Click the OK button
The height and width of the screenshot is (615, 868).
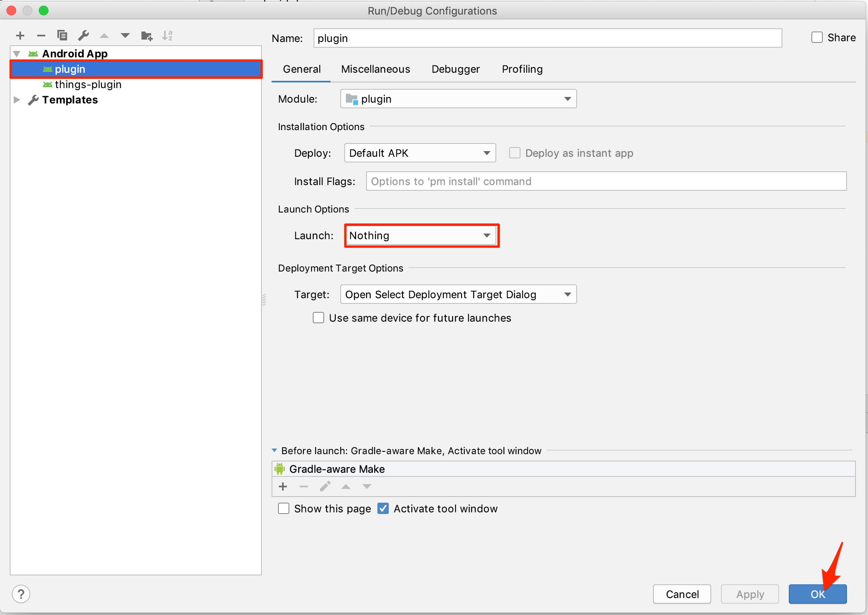(x=817, y=594)
